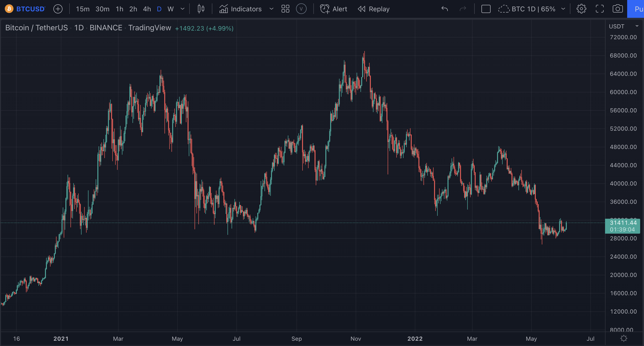
Task: Redo the chart action
Action: click(x=463, y=9)
